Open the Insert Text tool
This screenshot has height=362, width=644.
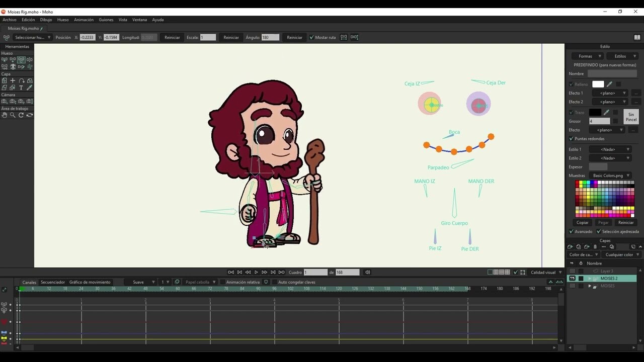(21, 87)
